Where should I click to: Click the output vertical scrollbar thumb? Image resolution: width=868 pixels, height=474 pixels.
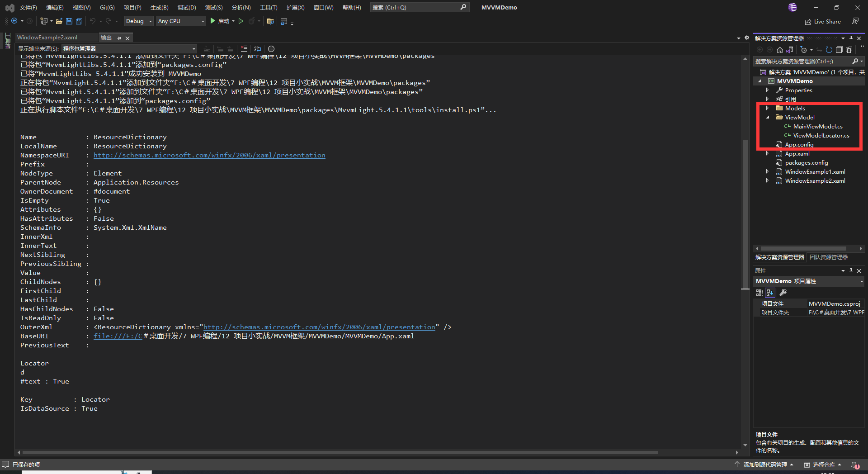tap(745, 214)
